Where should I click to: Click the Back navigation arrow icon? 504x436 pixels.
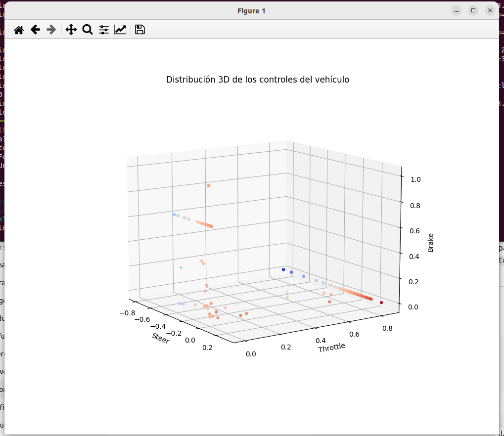[x=35, y=30]
